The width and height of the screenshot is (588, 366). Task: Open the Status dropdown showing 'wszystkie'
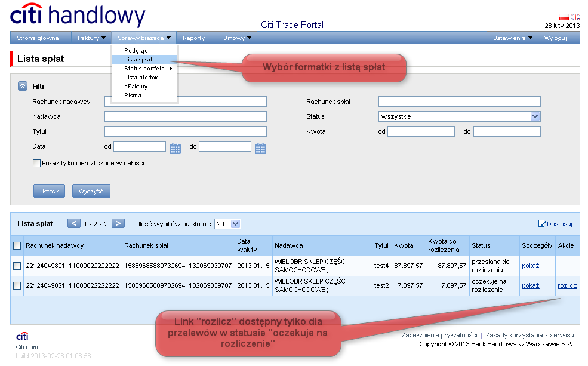460,116
